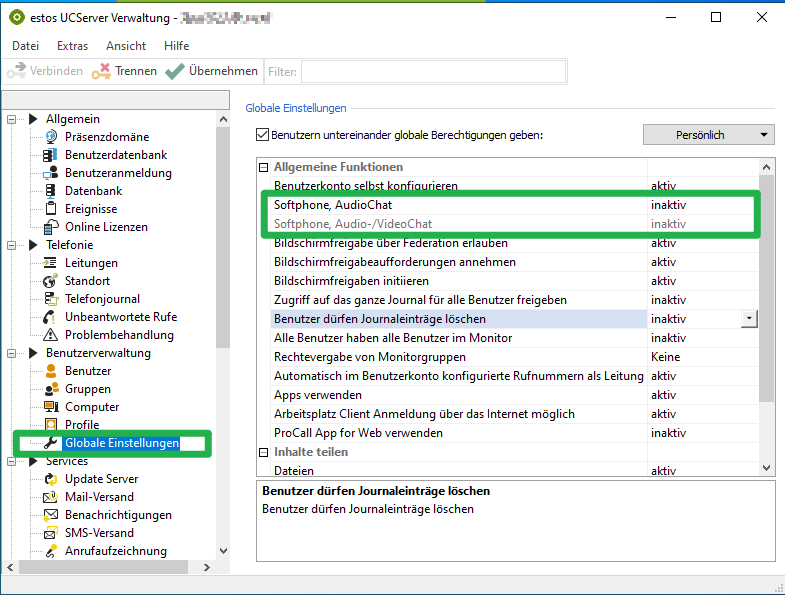
Task: Toggle global permissions checkbox for users
Action: coord(263,135)
